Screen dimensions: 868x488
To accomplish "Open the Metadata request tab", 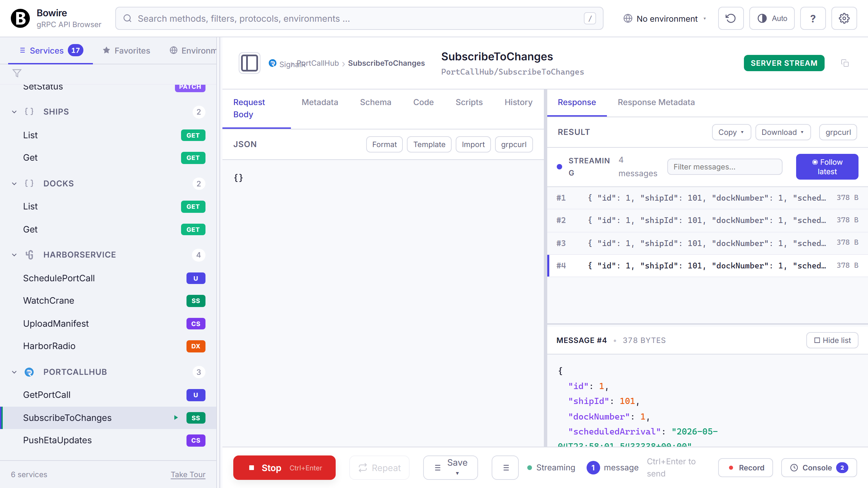I will pos(320,102).
